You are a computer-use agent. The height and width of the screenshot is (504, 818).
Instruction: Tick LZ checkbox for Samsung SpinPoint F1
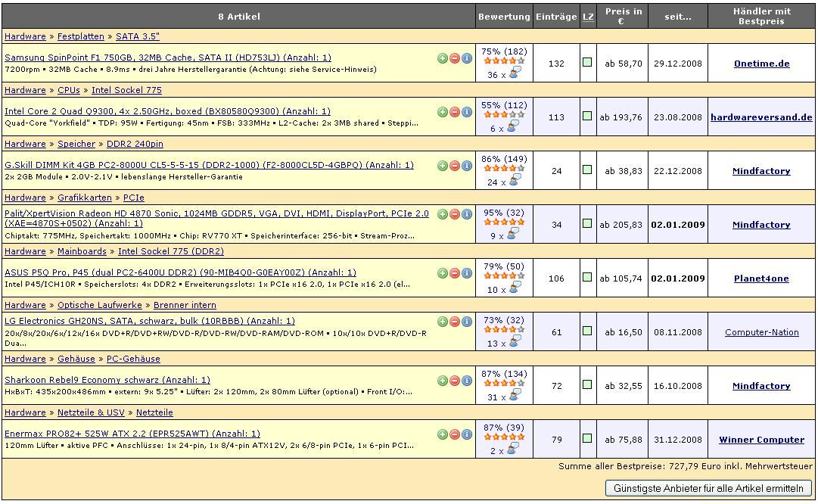[587, 62]
